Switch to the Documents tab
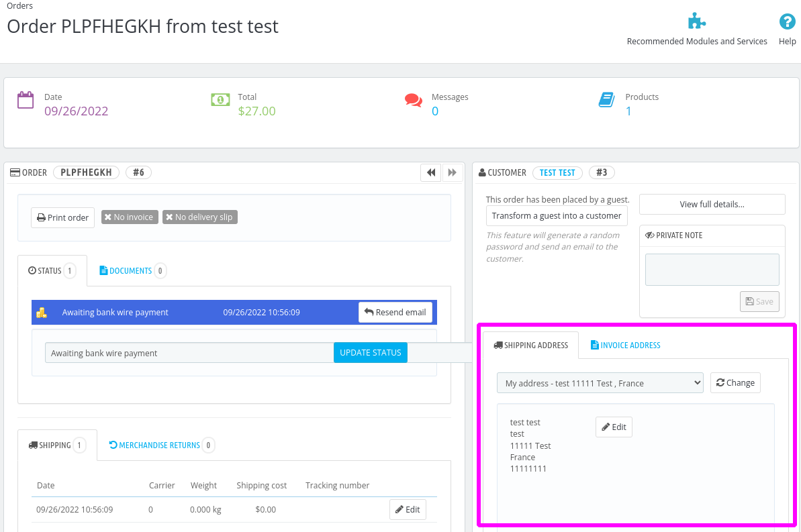Image resolution: width=801 pixels, height=532 pixels. click(x=132, y=270)
